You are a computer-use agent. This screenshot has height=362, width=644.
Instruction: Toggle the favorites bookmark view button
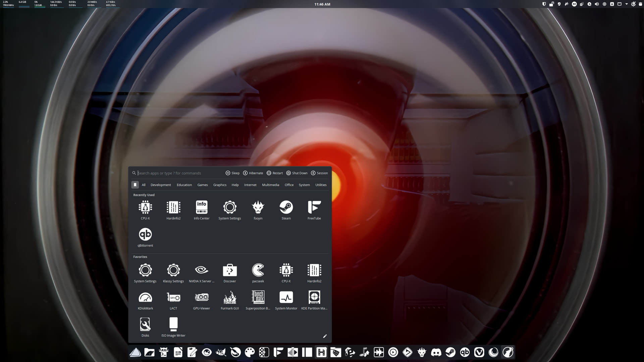135,185
